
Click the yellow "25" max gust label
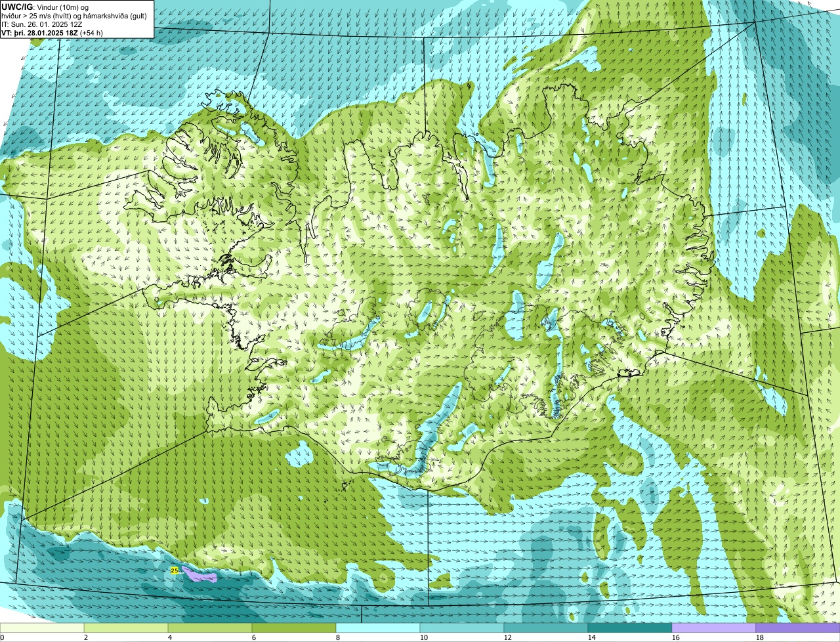point(174,570)
